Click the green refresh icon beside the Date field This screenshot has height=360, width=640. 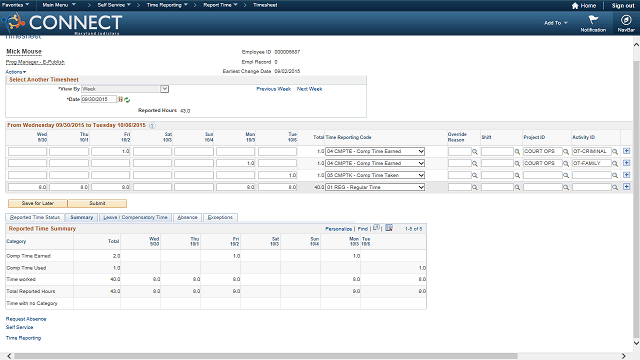(127, 100)
